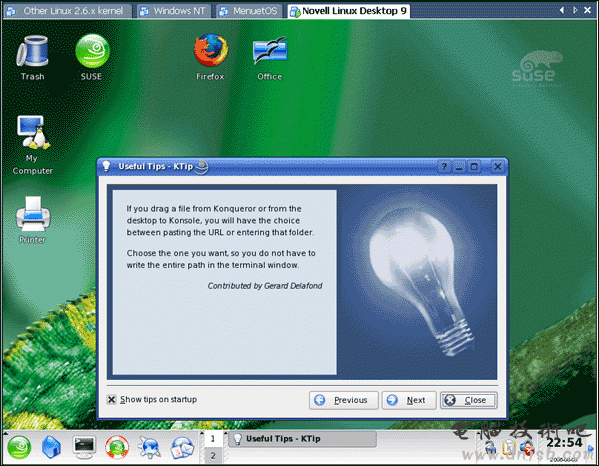599x466 pixels.
Task: Click the panel hide arrow beside the clock
Action: (x=591, y=448)
